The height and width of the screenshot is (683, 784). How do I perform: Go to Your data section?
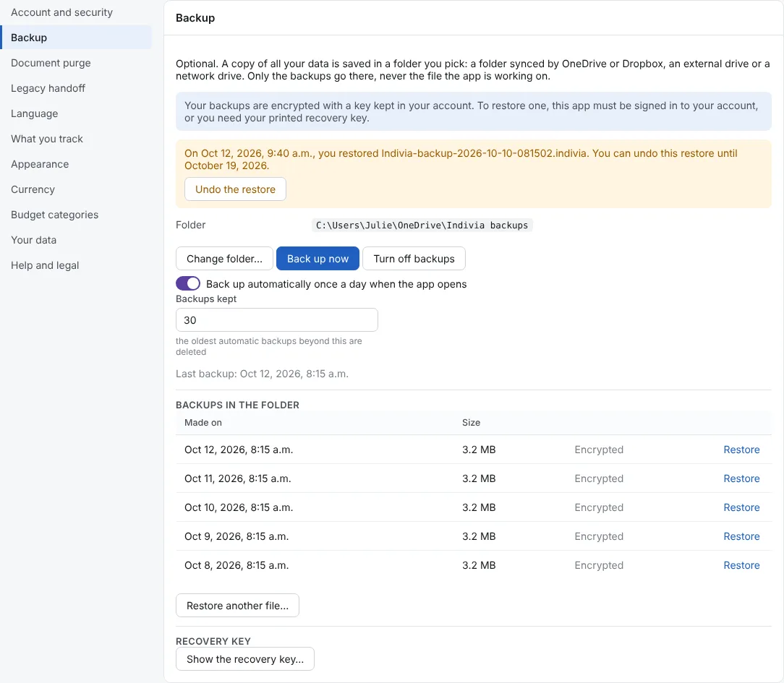[x=76, y=241]
